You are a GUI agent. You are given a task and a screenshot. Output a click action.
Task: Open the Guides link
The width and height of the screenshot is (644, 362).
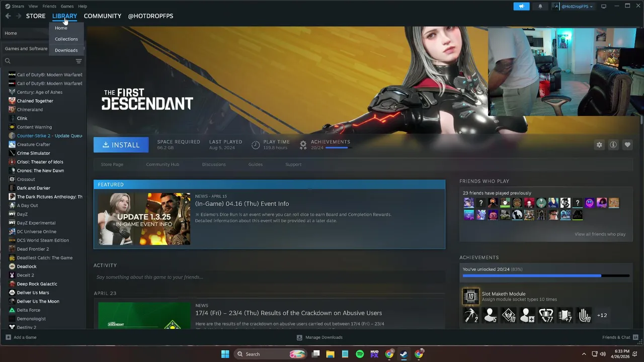[255, 164]
